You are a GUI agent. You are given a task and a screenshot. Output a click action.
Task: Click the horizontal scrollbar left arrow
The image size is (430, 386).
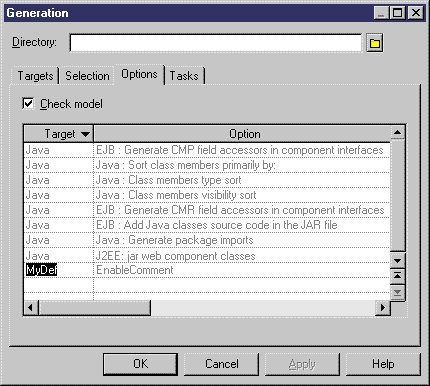[x=31, y=307]
